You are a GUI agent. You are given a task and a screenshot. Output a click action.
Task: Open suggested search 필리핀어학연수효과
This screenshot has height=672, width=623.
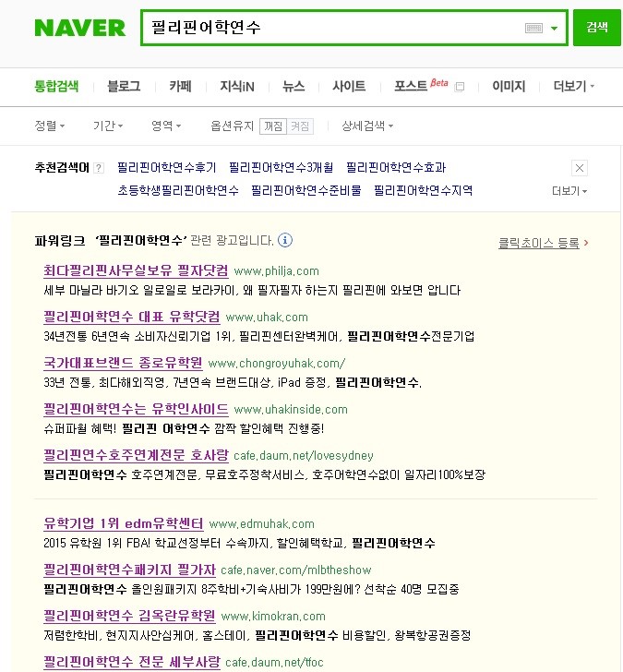(x=396, y=167)
